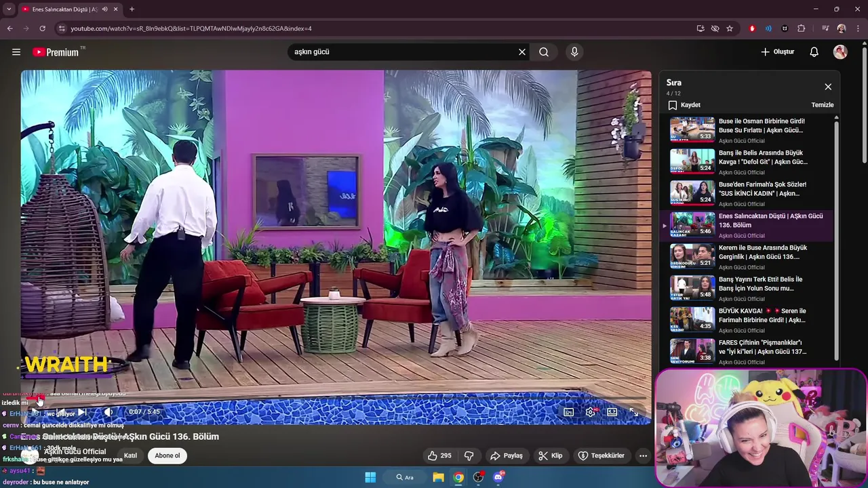Open Chrome media control icon

coord(825,28)
